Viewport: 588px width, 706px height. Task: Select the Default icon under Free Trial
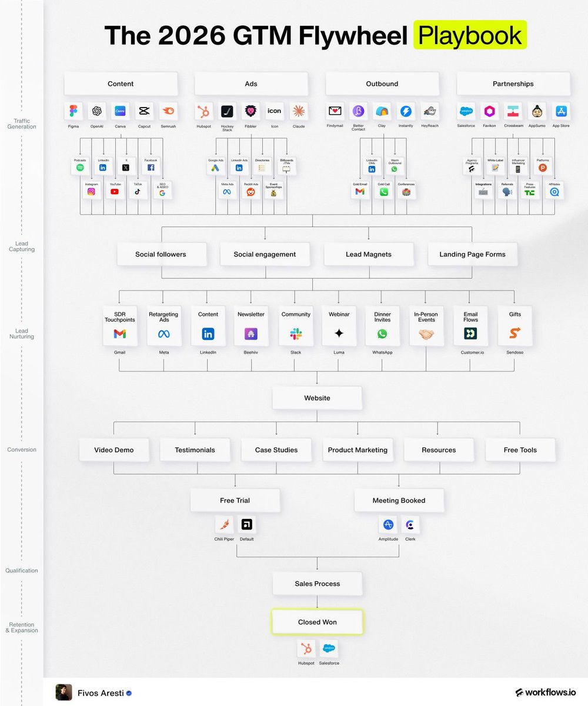247,524
